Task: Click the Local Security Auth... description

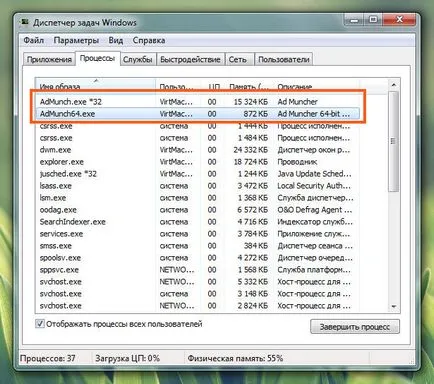Action: [314, 186]
